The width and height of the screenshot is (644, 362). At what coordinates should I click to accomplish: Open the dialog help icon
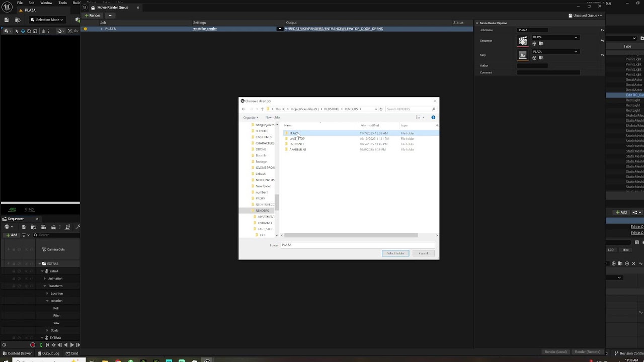point(433,117)
